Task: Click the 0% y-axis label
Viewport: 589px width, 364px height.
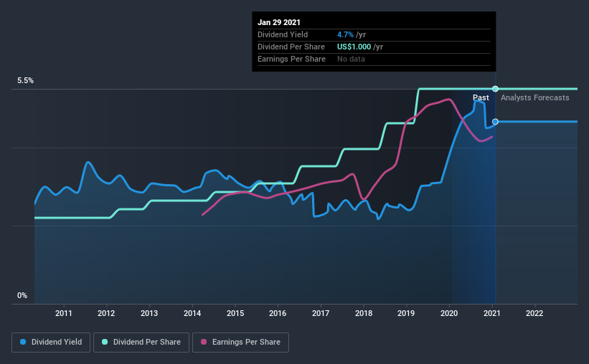Action: point(22,296)
